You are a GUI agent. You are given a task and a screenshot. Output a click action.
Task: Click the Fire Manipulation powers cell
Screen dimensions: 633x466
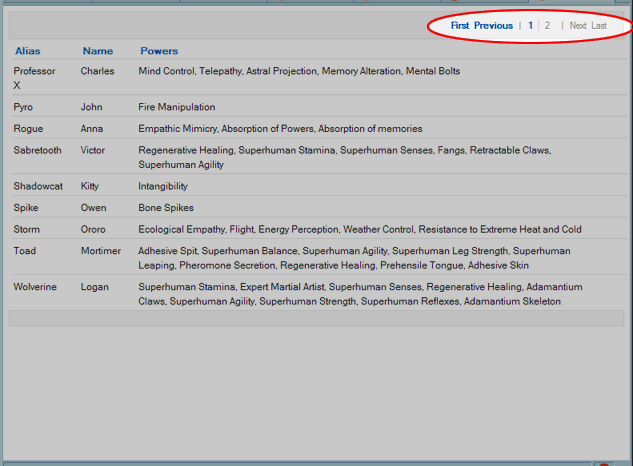coord(176,107)
